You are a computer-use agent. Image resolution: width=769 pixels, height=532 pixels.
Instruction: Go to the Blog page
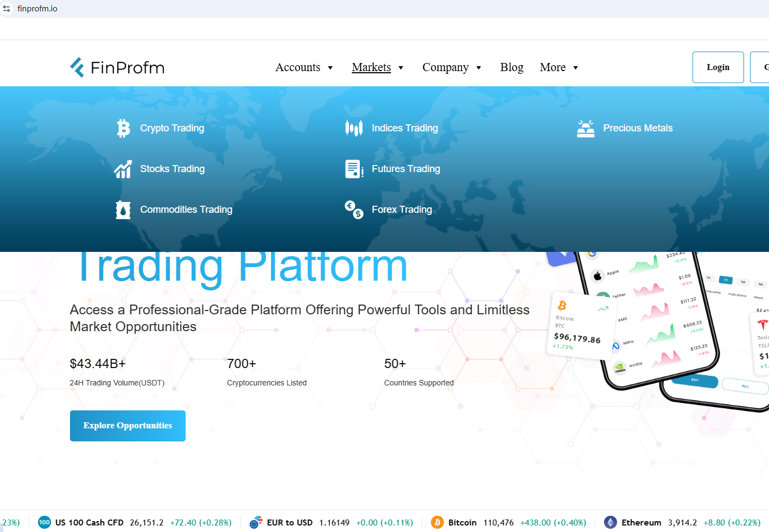tap(512, 67)
